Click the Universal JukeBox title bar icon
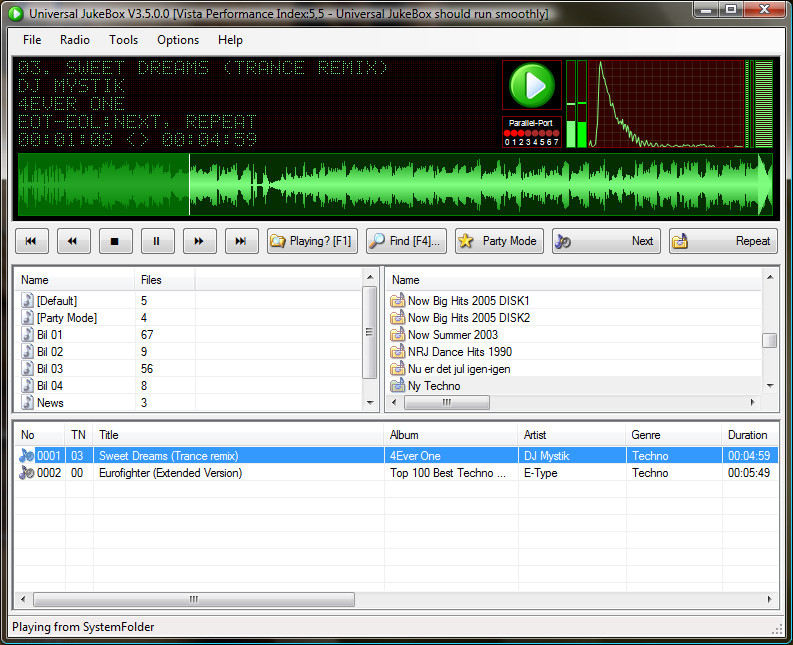This screenshot has width=793, height=645. tap(16, 14)
